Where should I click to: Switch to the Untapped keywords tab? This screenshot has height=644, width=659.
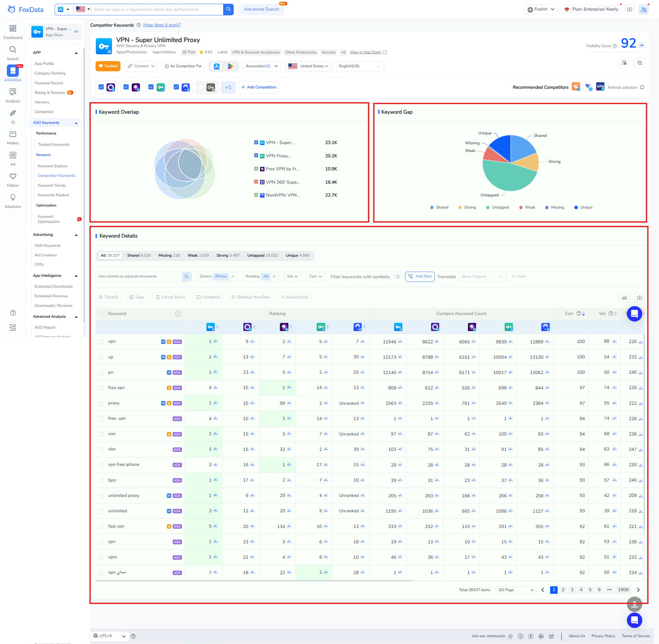coord(262,255)
